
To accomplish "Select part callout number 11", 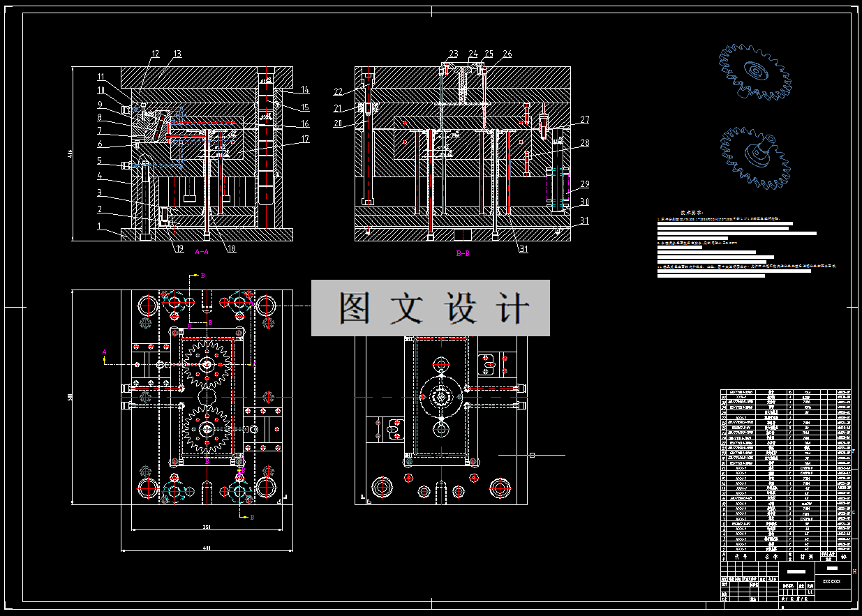I will click(x=101, y=77).
